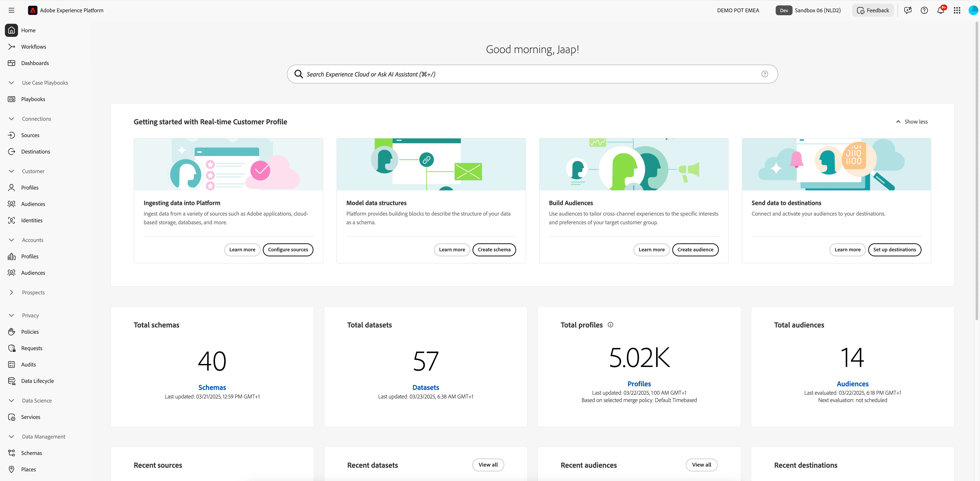Screen dimensions: 980x481
Task: Open the Feedback button
Action: [x=873, y=10]
